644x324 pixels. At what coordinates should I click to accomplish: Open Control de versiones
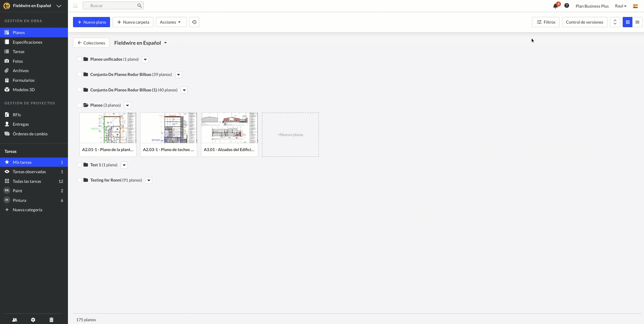(x=584, y=22)
